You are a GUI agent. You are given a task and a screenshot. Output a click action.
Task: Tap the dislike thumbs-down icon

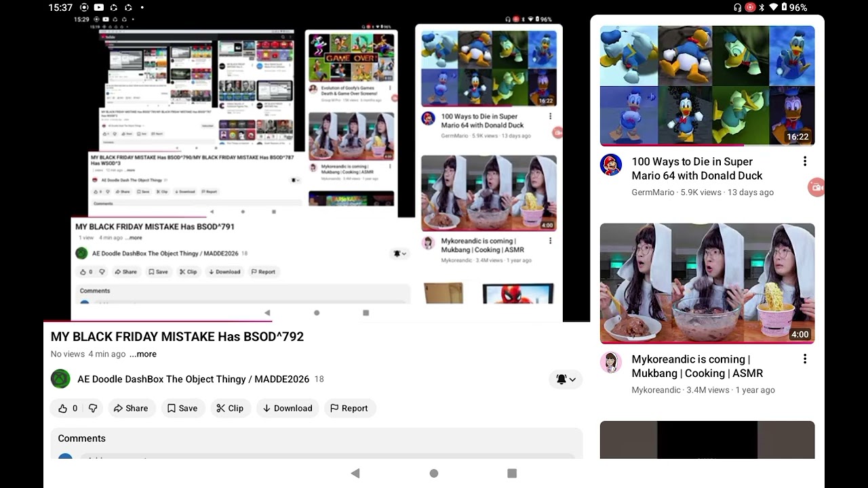point(93,408)
